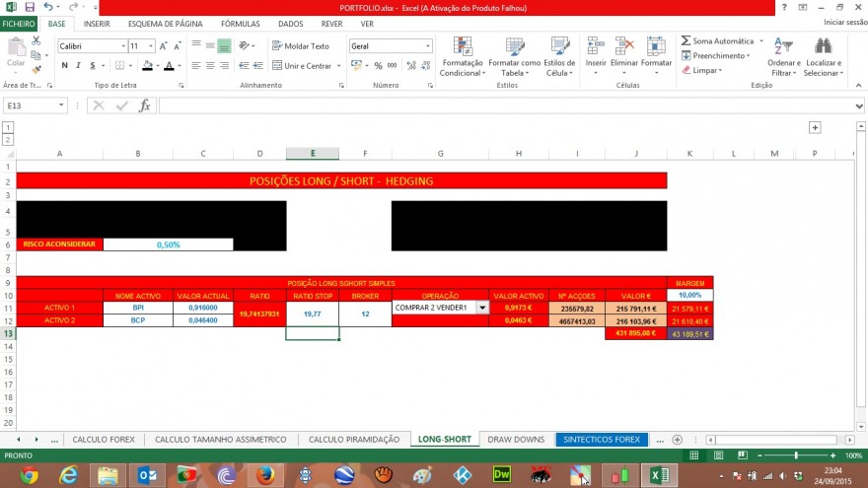The image size is (868, 488).
Task: Expand the Calibri font name dropdown
Action: tap(123, 46)
